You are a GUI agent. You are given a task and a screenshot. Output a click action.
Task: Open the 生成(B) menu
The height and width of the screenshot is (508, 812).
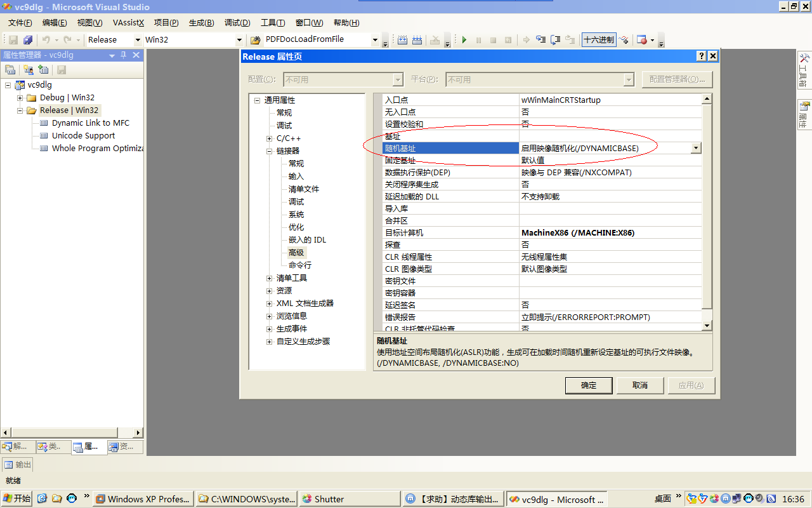[202, 23]
